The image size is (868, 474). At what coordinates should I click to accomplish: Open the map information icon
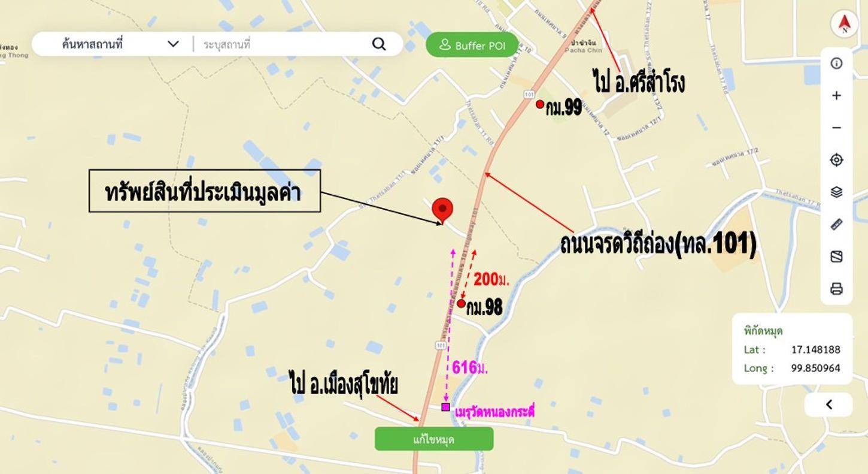coord(836,64)
